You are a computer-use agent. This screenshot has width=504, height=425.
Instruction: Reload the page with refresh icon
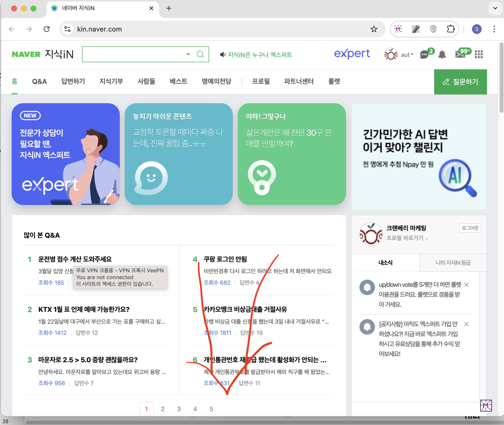click(x=47, y=29)
